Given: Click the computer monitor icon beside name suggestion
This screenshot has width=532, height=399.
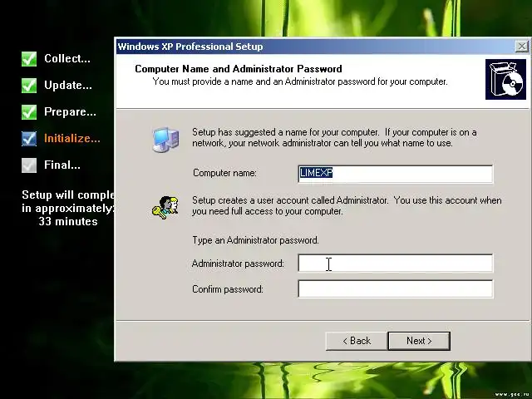Looking at the screenshot, I should pos(165,139).
